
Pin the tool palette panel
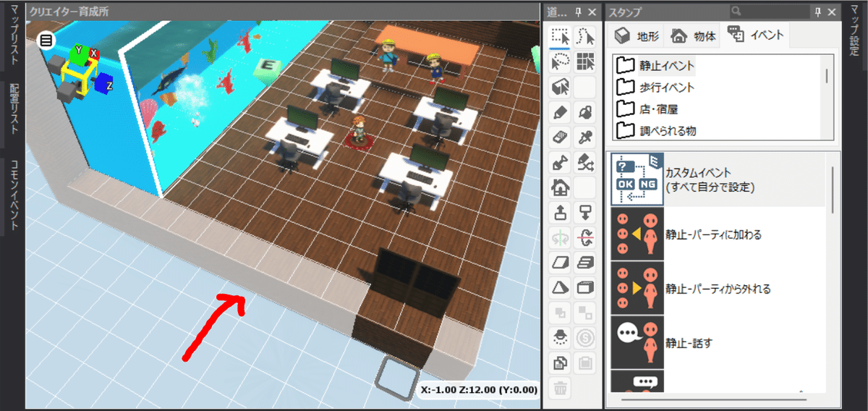578,12
